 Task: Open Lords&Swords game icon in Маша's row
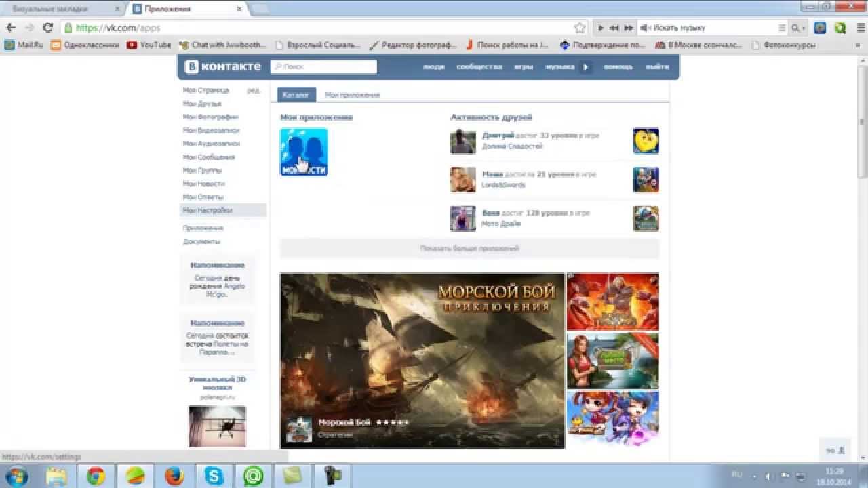[x=646, y=180]
